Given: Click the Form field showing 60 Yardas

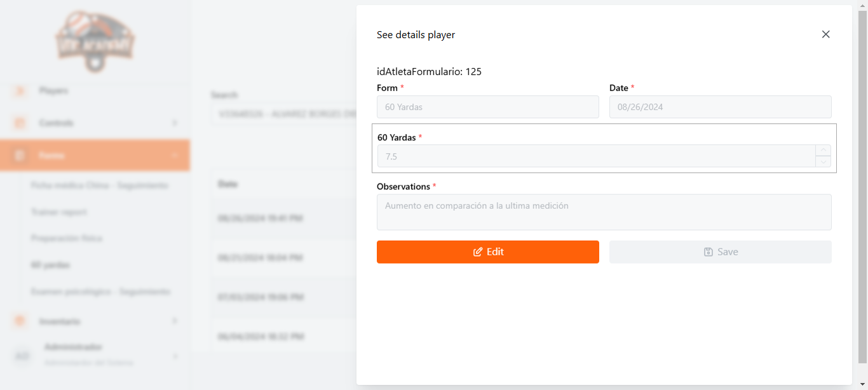Looking at the screenshot, I should coord(488,107).
